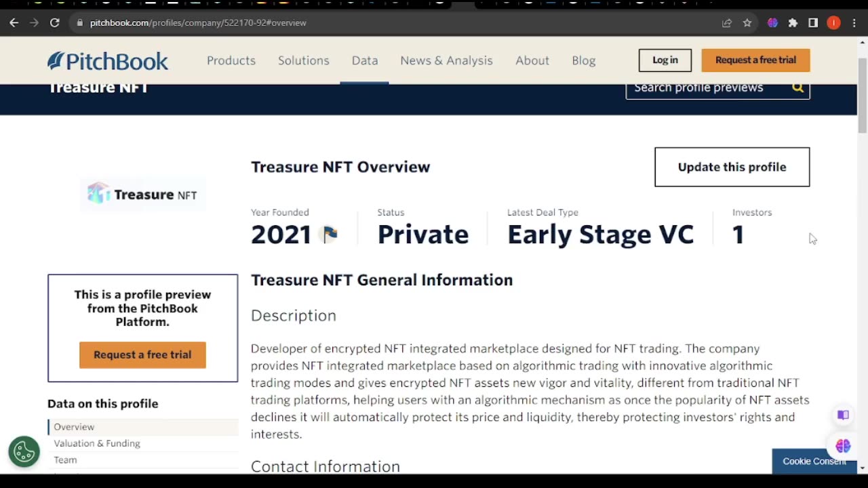Viewport: 868px width, 488px height.
Task: Open the Chrome three-dot menu
Action: point(853,22)
